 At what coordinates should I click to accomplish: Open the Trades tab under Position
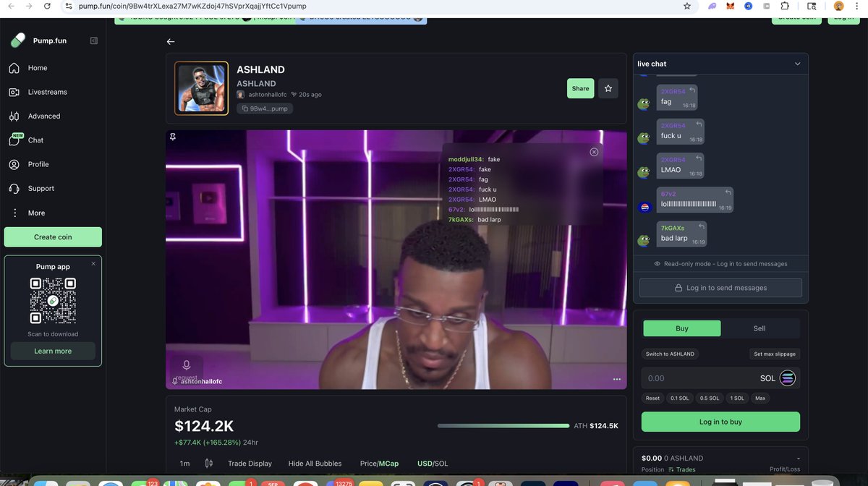(682, 470)
